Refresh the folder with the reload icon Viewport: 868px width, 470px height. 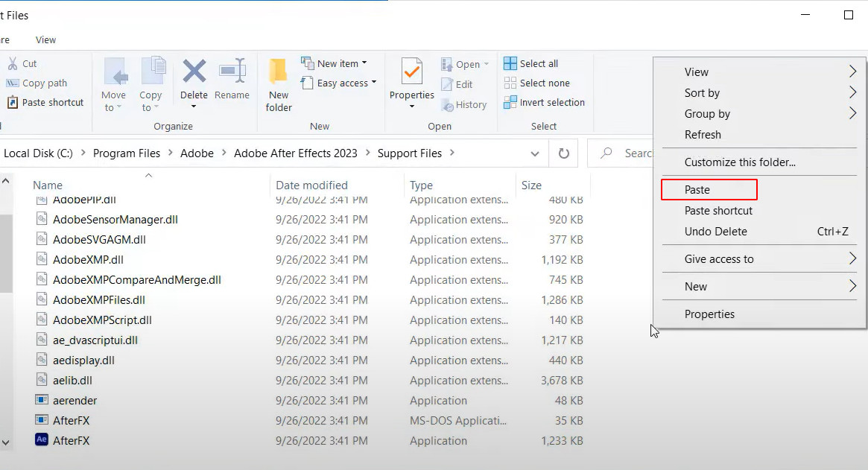(x=564, y=153)
